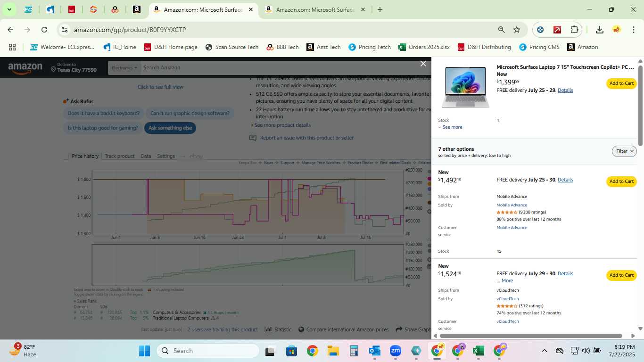Screen dimensions: 644x362
Task: Report an issue with this product
Action: point(306,138)
